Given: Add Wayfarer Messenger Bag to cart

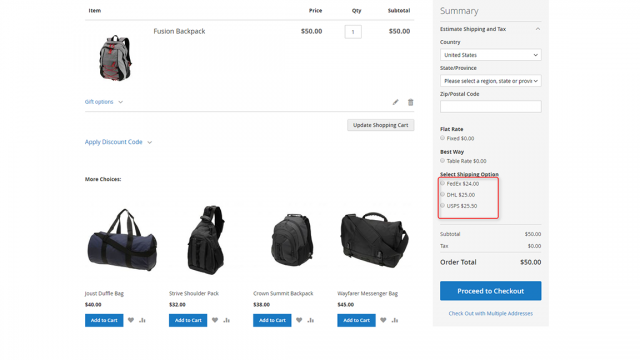Looking at the screenshot, I should 356,320.
